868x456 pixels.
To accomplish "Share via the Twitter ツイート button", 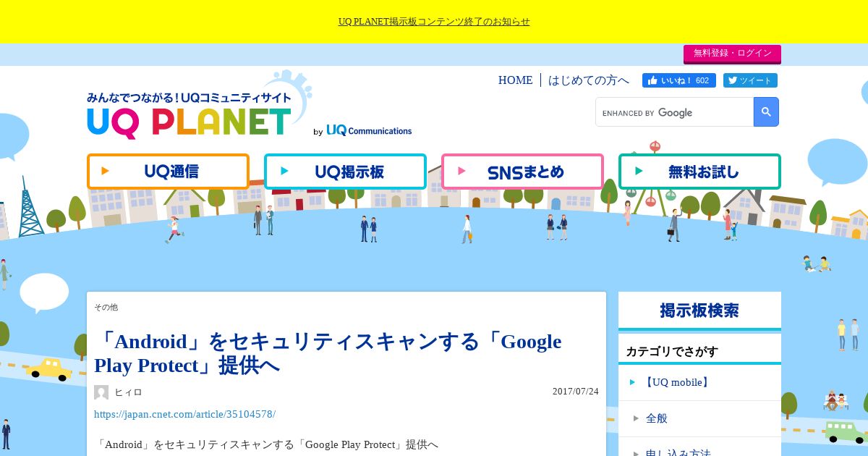I will tap(750, 80).
